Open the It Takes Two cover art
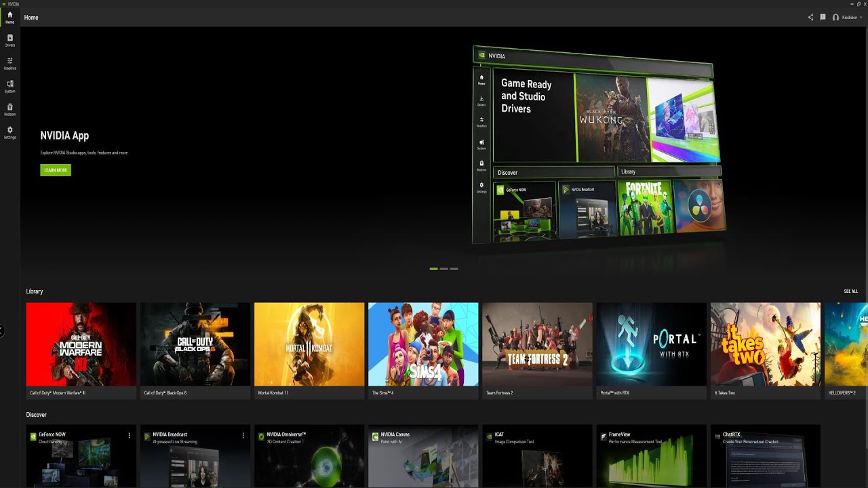868x488 pixels. tap(766, 344)
